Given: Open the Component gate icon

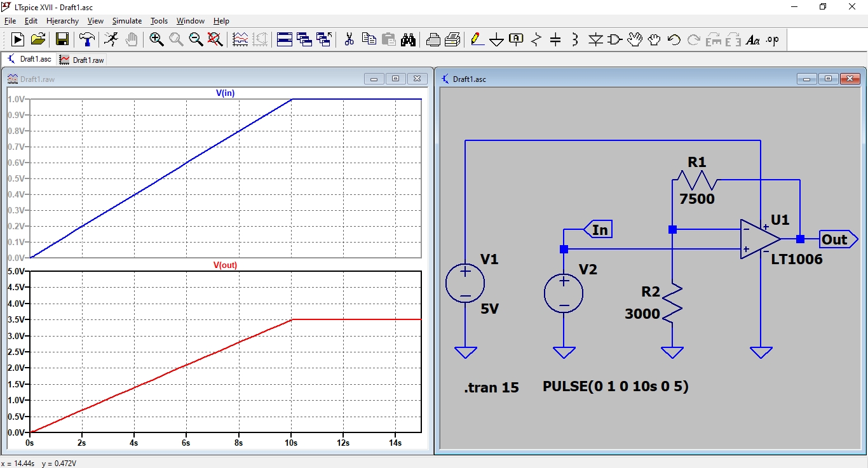Looking at the screenshot, I should point(614,39).
